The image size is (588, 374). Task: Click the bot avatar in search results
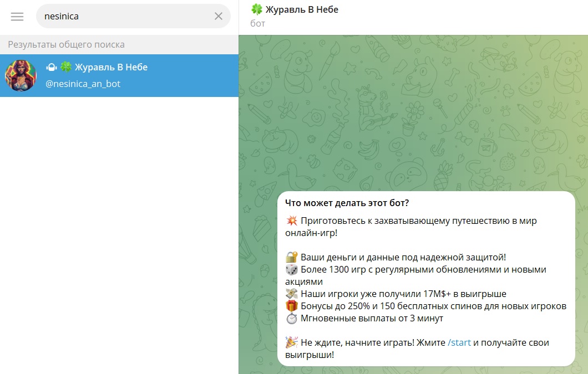[x=21, y=75]
